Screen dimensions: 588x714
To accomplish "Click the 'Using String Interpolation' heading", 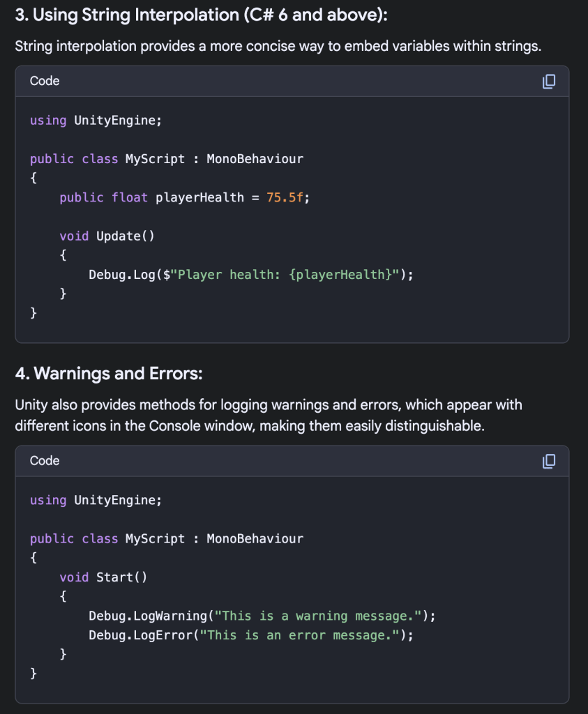I will (x=201, y=15).
